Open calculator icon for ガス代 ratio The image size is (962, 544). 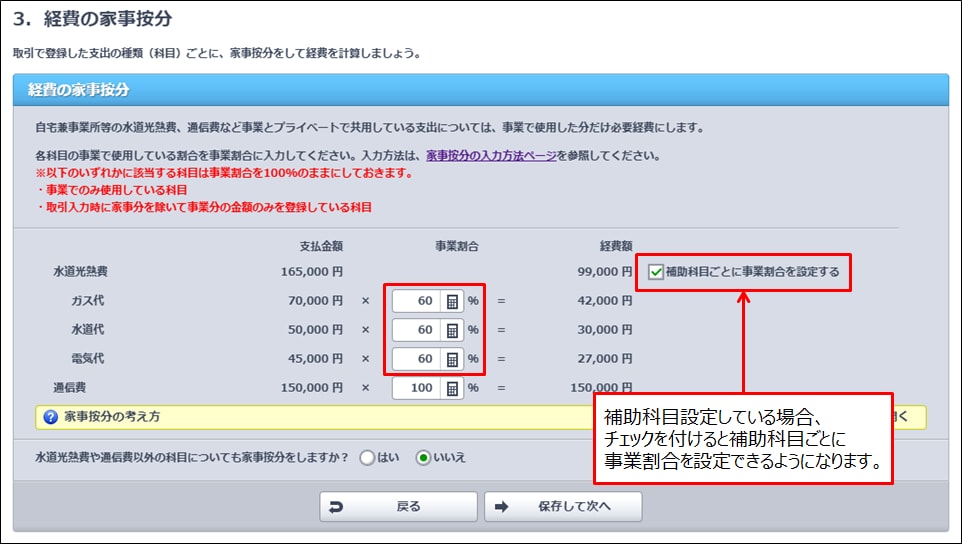click(x=452, y=301)
